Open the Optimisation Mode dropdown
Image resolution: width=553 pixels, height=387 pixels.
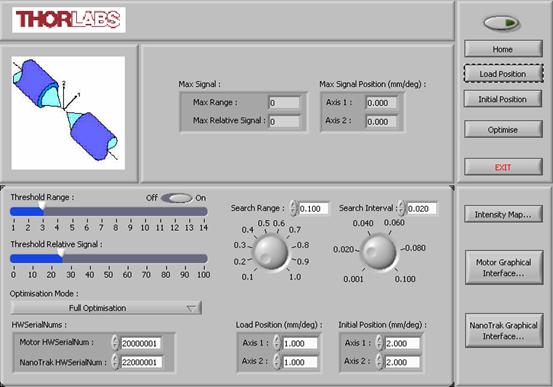[106, 308]
